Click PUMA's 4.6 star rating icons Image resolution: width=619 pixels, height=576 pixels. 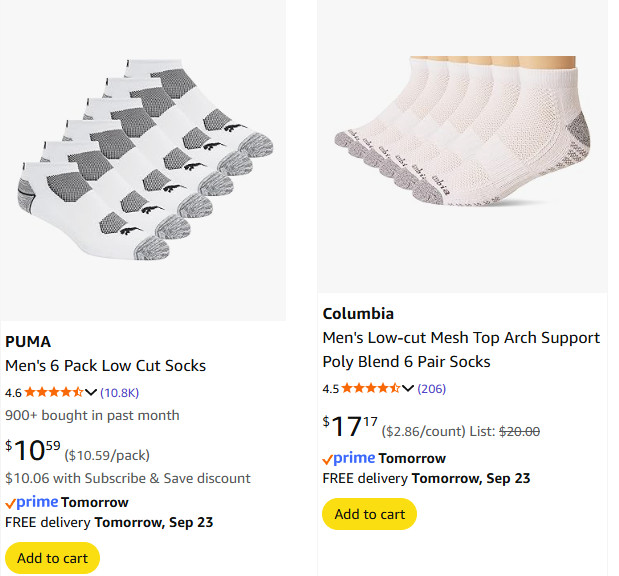point(54,392)
